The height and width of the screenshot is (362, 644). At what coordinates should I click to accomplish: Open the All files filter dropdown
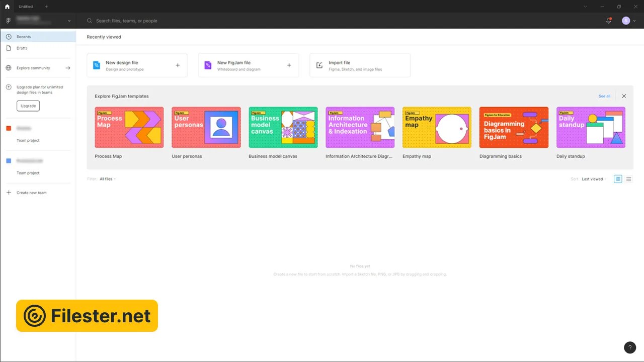tap(107, 179)
